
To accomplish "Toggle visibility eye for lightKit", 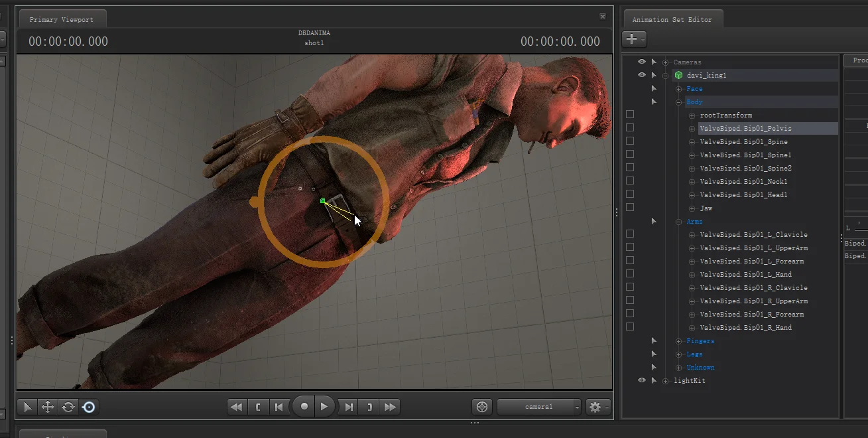I will (x=641, y=380).
